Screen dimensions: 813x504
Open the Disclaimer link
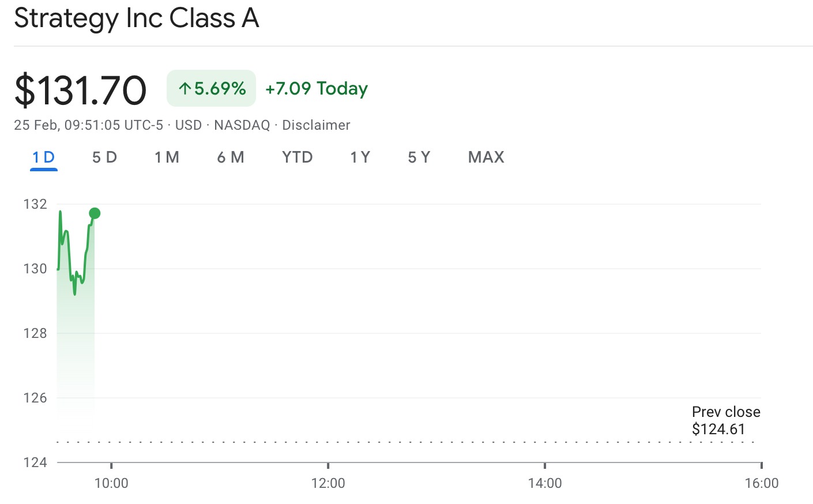tap(316, 125)
